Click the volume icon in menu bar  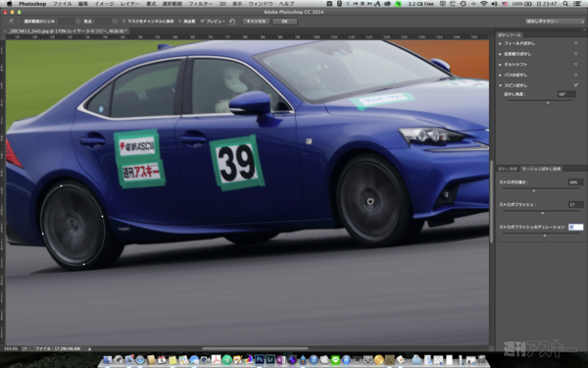[494, 4]
